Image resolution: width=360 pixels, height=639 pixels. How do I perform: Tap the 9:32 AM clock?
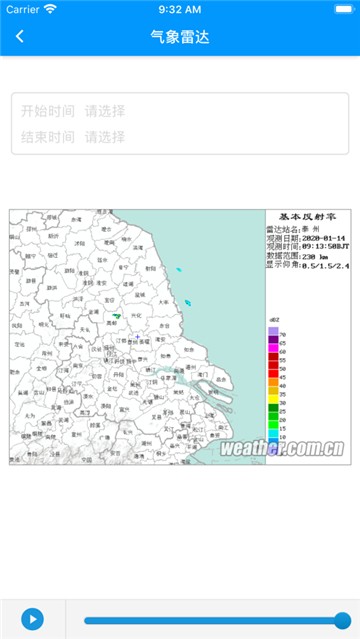pyautogui.click(x=180, y=9)
